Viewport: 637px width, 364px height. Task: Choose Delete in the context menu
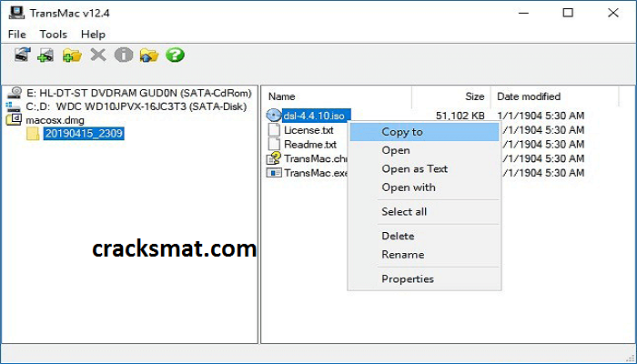tap(425, 236)
